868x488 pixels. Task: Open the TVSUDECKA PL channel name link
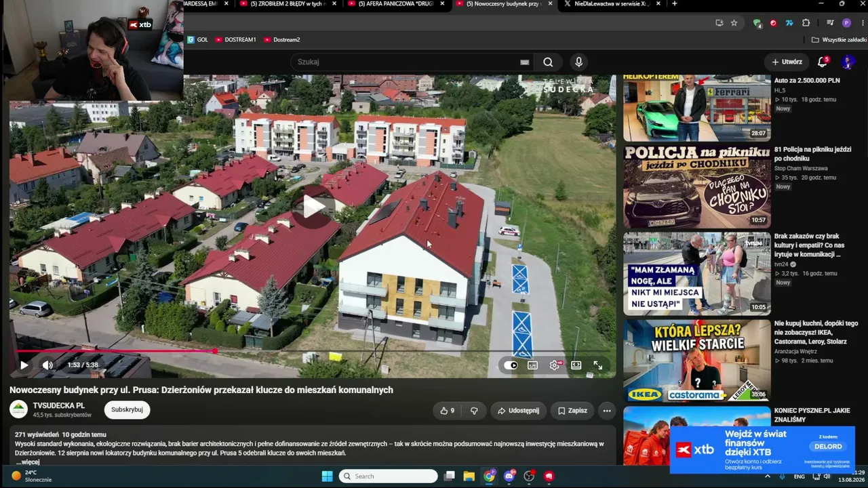pos(59,405)
